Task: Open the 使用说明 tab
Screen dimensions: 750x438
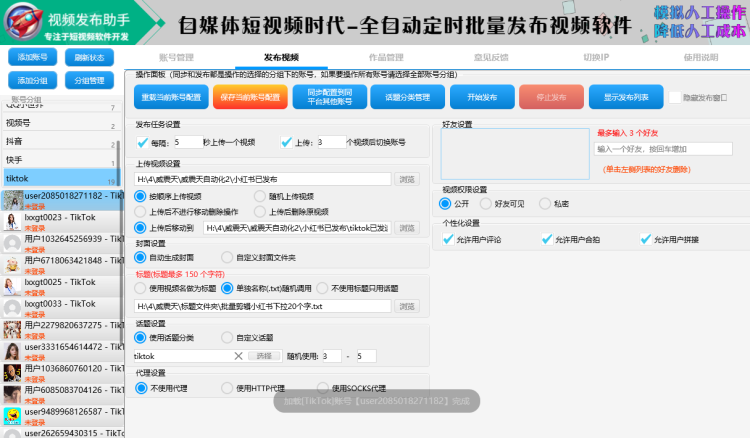Action: click(701, 57)
